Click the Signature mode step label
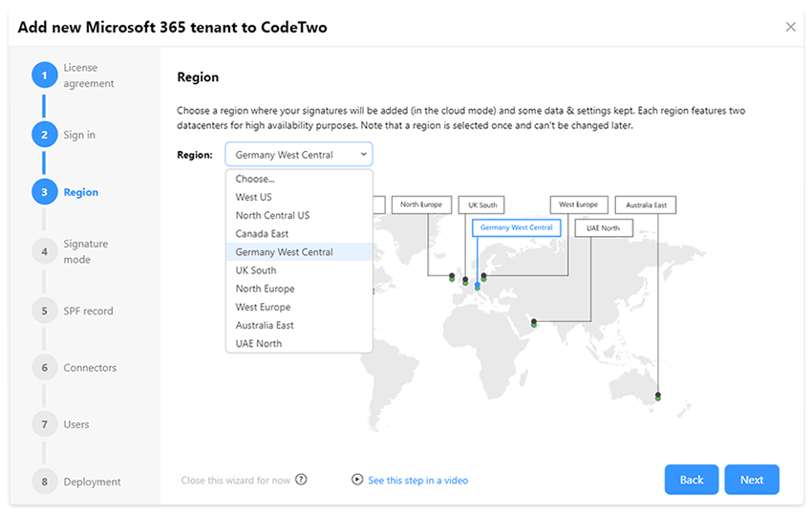Screen dimensions: 812x516 85,251
